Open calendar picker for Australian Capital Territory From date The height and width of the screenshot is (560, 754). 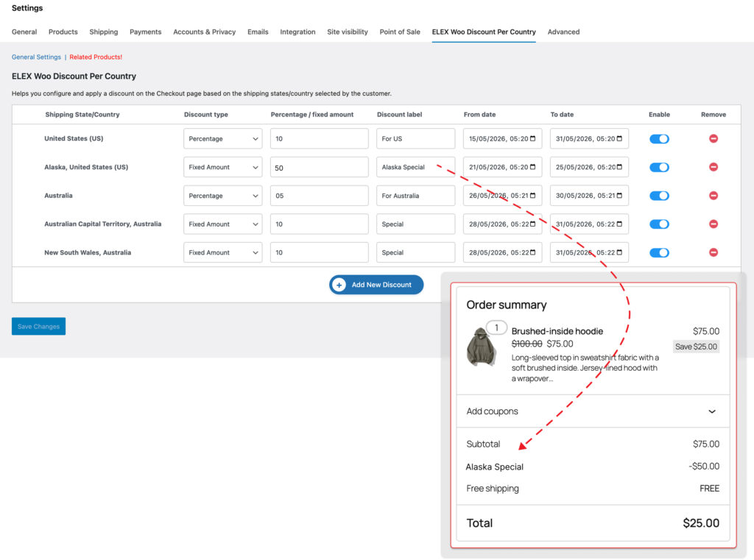pos(532,224)
